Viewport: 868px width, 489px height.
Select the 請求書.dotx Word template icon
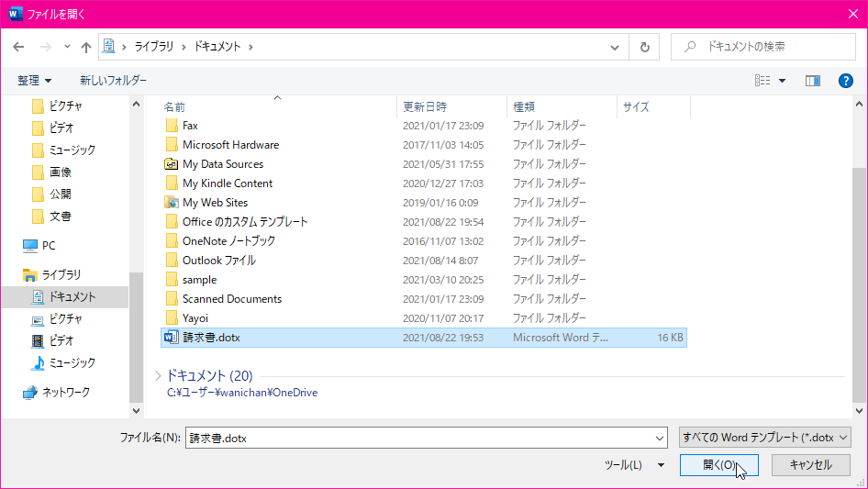click(172, 338)
